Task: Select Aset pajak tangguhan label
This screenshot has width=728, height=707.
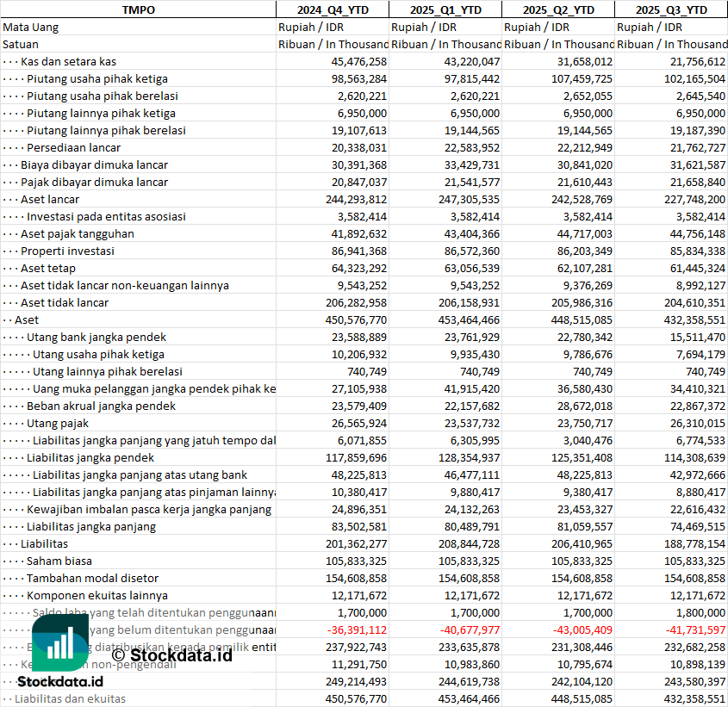Action: (x=77, y=233)
